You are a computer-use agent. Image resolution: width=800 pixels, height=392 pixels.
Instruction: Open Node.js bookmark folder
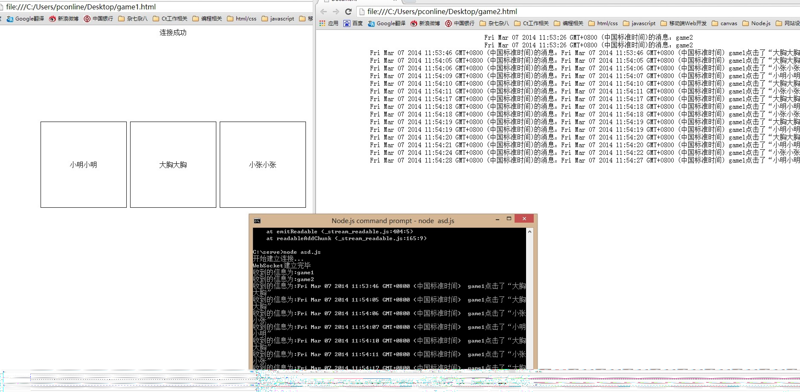pos(757,23)
